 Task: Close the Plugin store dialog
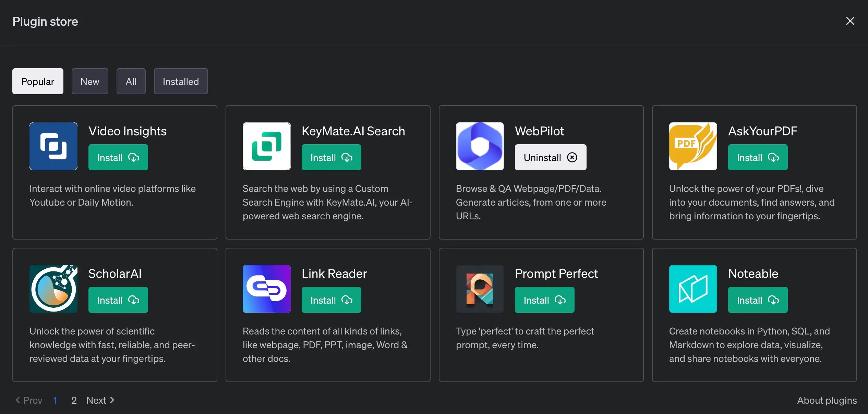pyautogui.click(x=850, y=21)
